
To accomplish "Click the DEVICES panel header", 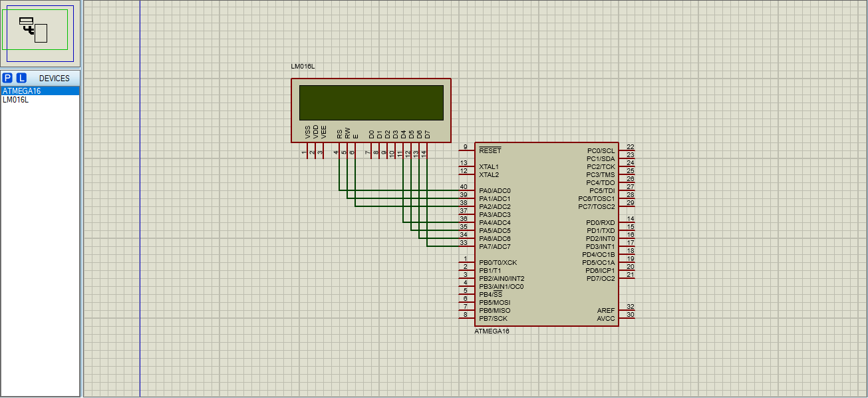I will pos(54,79).
